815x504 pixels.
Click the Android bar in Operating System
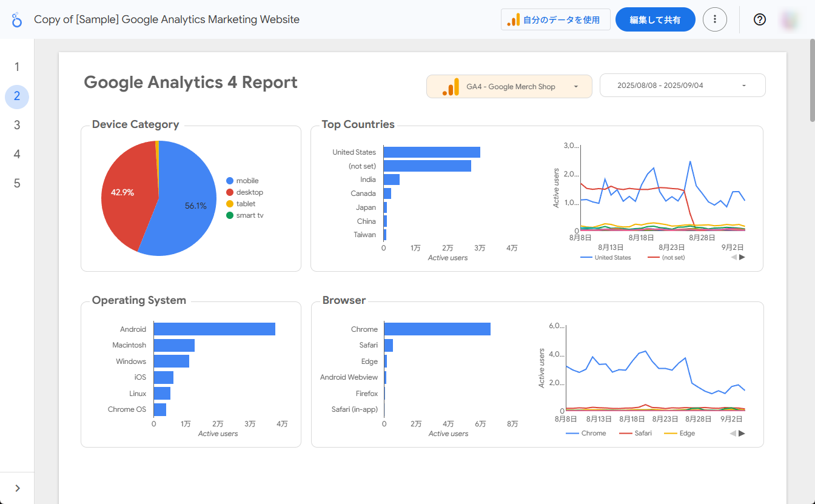(x=214, y=329)
